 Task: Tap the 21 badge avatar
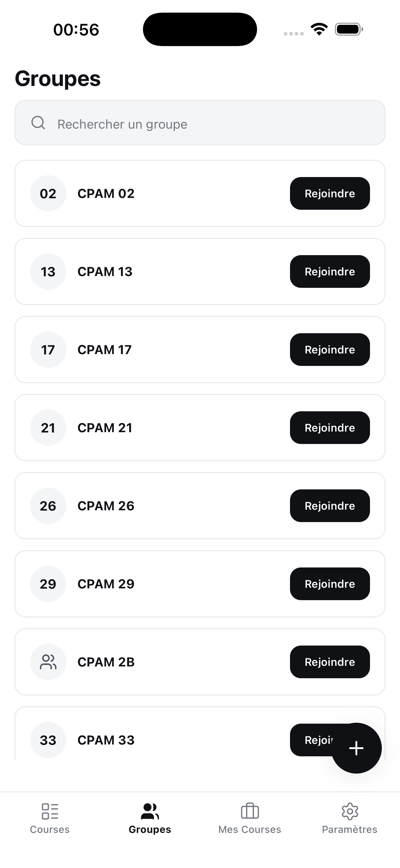[x=48, y=428]
